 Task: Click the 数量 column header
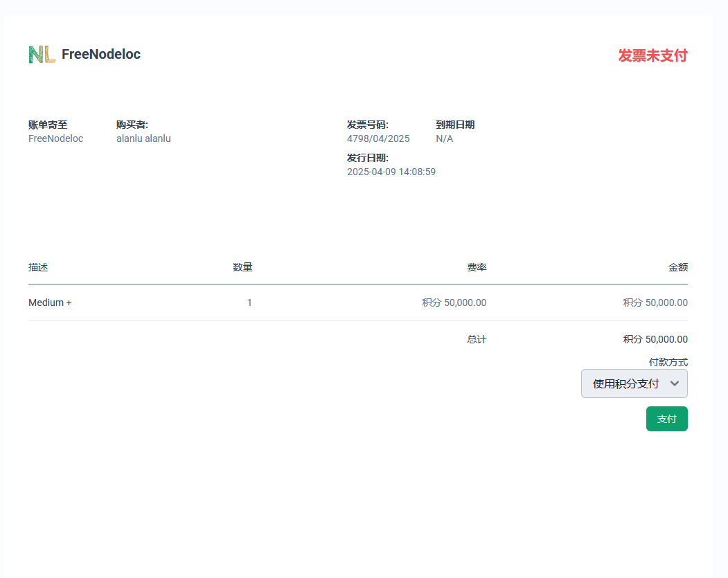pyautogui.click(x=242, y=267)
